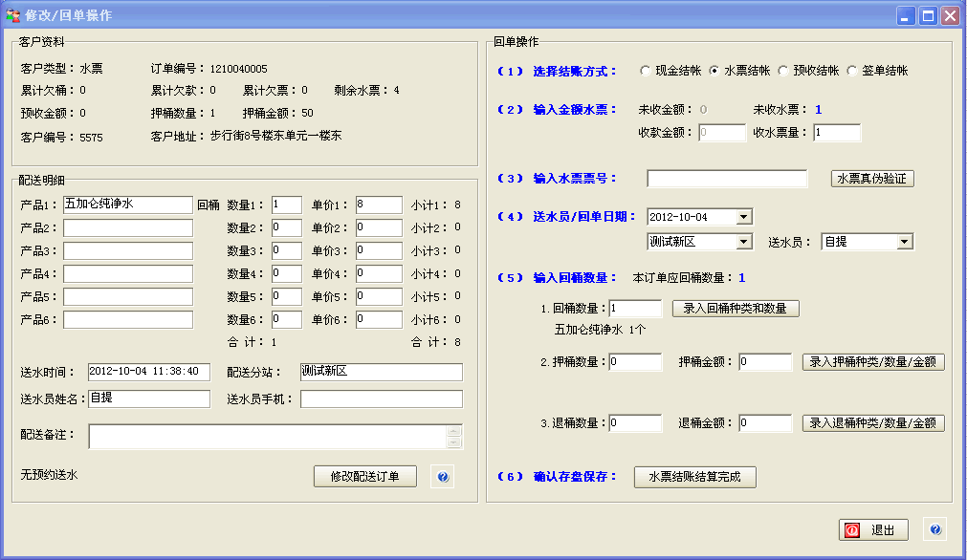The width and height of the screenshot is (967, 560).
Task: Close the 修改/回单操作 window
Action: tap(950, 15)
